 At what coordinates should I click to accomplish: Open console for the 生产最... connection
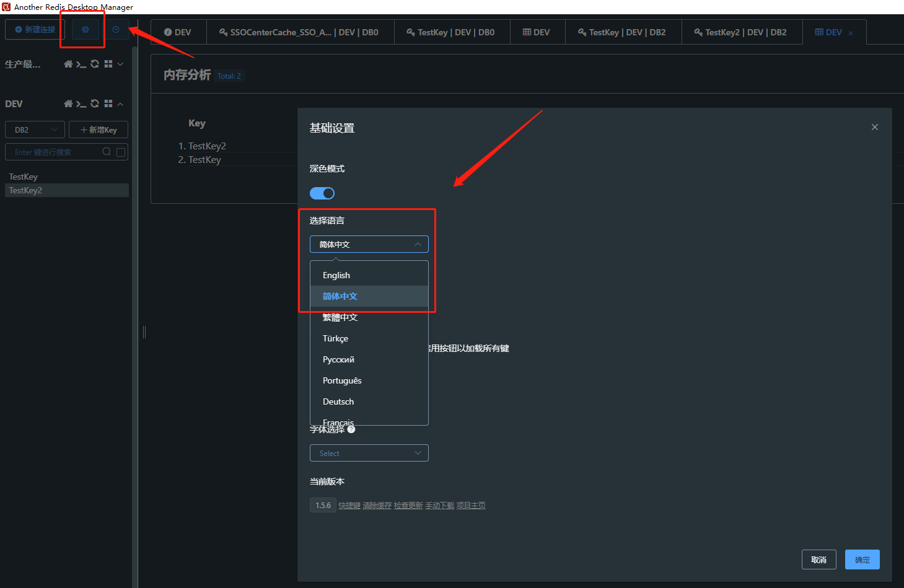tap(81, 64)
